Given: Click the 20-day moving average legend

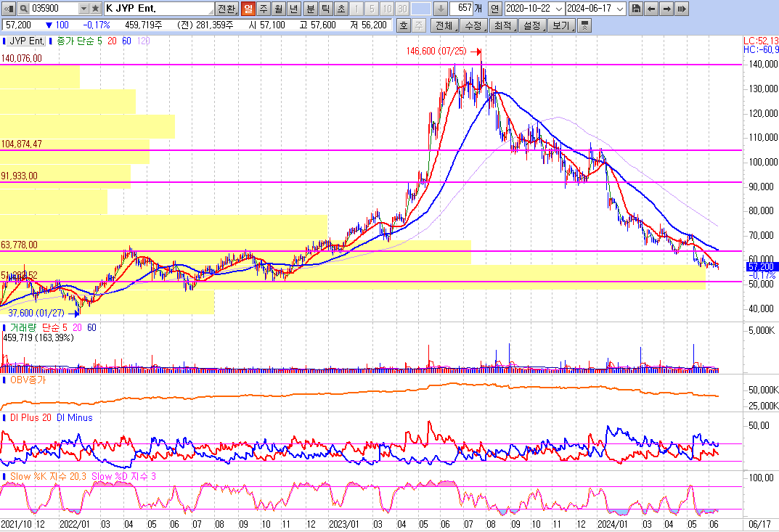Looking at the screenshot, I should 113,41.
